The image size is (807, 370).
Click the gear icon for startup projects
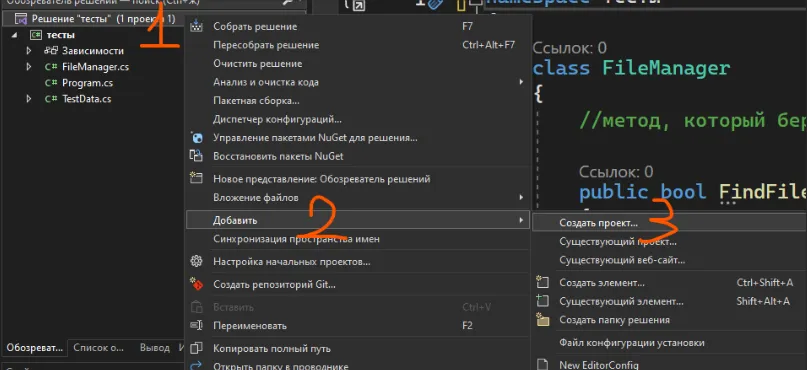point(196,261)
